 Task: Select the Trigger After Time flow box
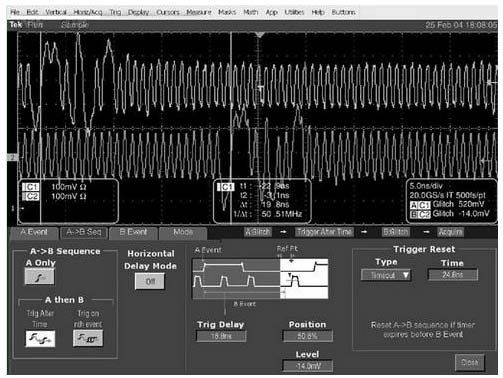(x=324, y=232)
